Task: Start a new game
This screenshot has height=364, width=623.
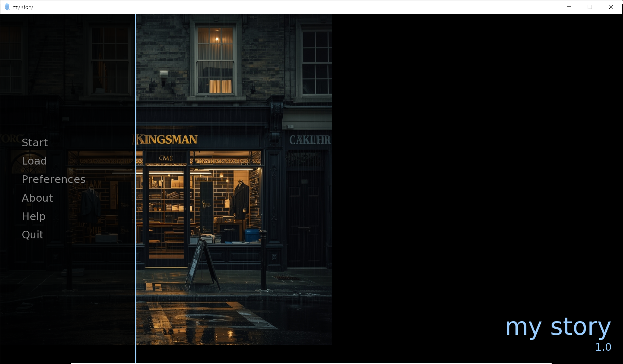Action: tap(35, 143)
